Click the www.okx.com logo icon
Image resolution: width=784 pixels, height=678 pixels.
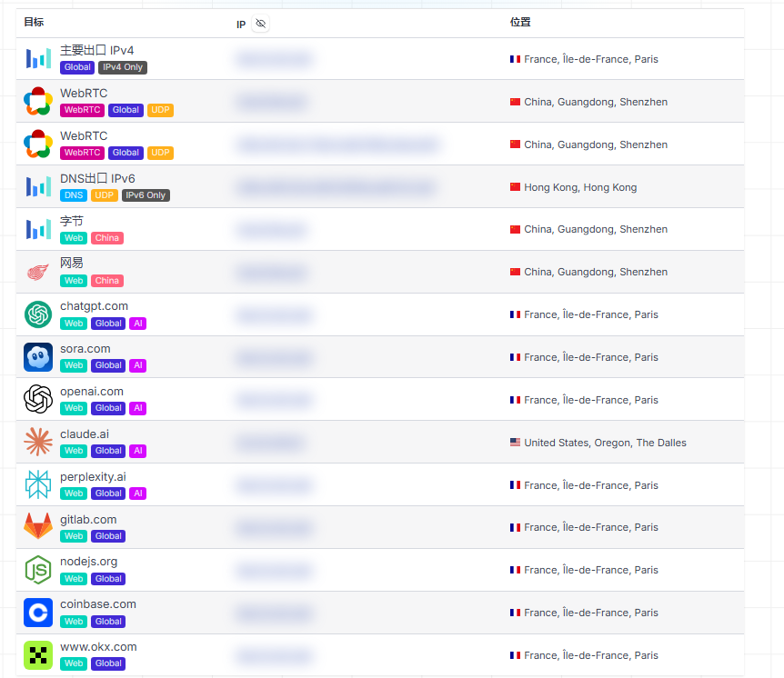(x=38, y=655)
